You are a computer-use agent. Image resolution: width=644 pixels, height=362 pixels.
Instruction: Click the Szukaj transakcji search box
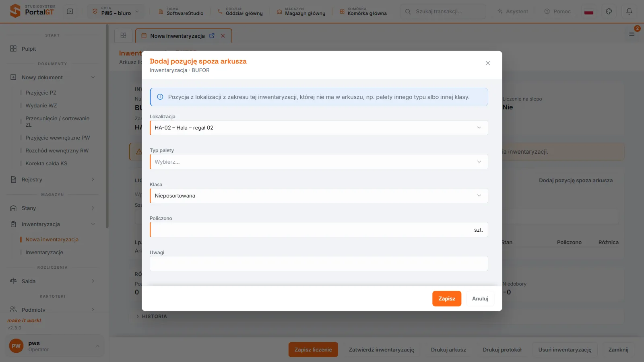pos(443,11)
